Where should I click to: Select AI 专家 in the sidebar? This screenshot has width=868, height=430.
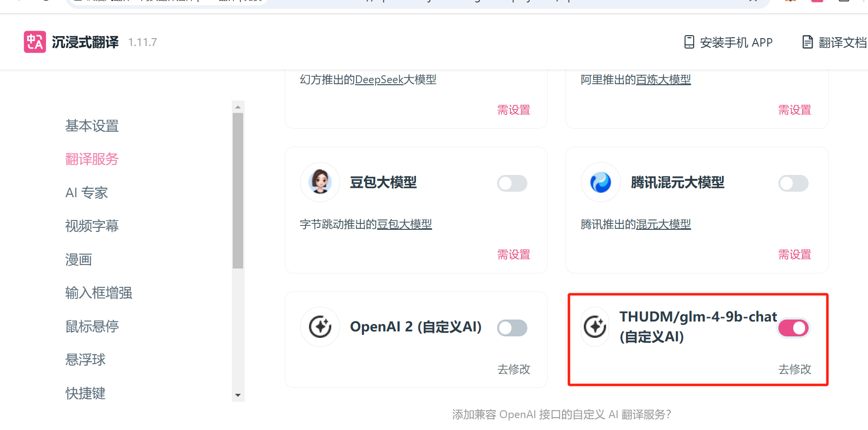pyautogui.click(x=87, y=193)
